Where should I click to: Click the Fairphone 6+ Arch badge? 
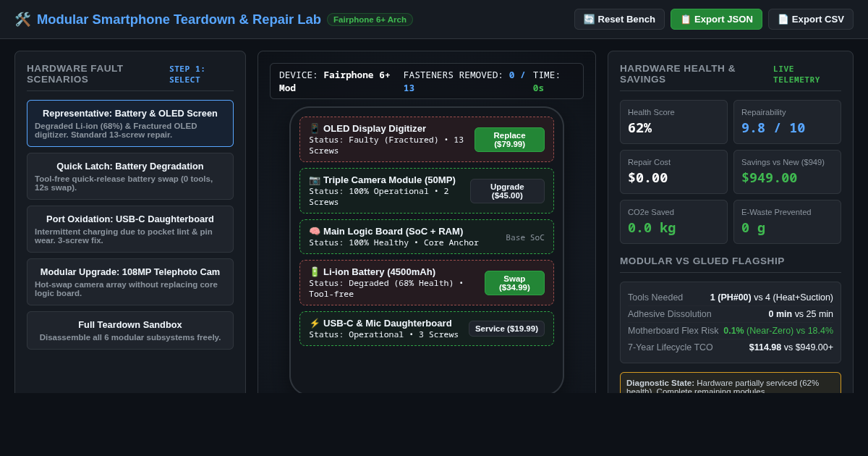point(370,20)
